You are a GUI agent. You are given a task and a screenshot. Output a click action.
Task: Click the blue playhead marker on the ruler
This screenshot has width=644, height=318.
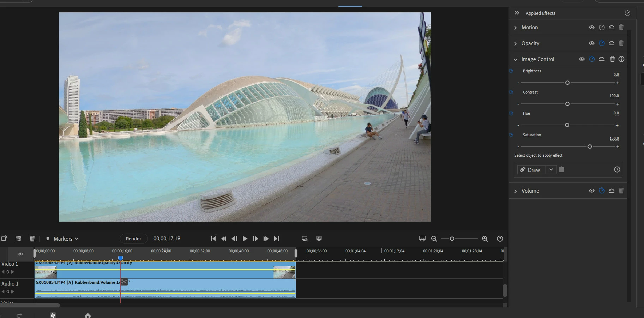click(120, 258)
